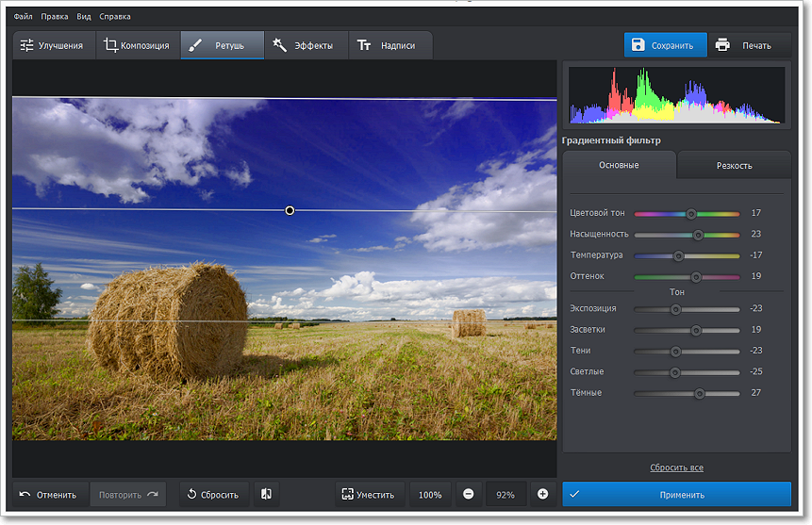Viewport: 812px width, 525px height.
Task: Redo action with Повторить
Action: [128, 494]
